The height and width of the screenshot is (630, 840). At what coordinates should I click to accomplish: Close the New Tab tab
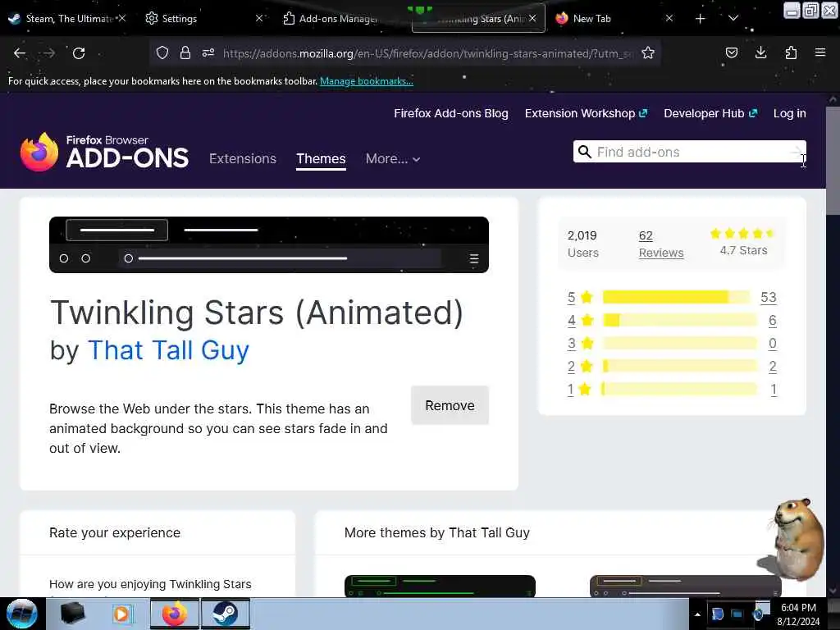pos(669,18)
